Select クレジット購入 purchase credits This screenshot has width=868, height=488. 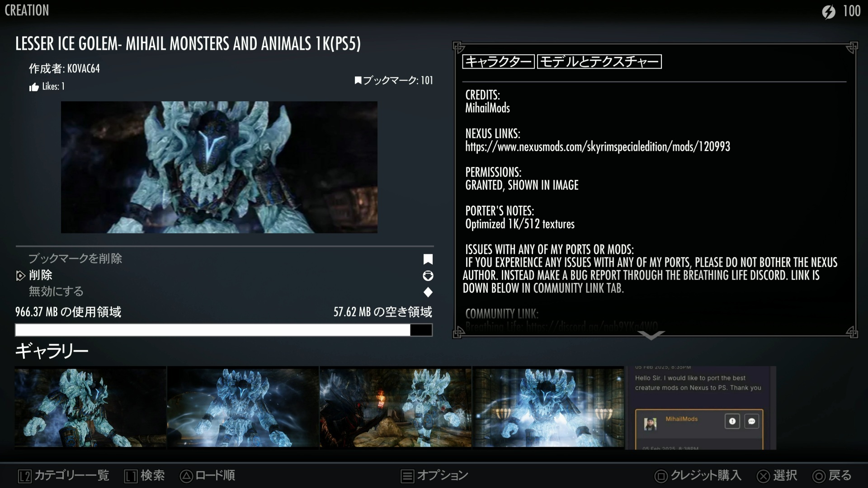698,475
